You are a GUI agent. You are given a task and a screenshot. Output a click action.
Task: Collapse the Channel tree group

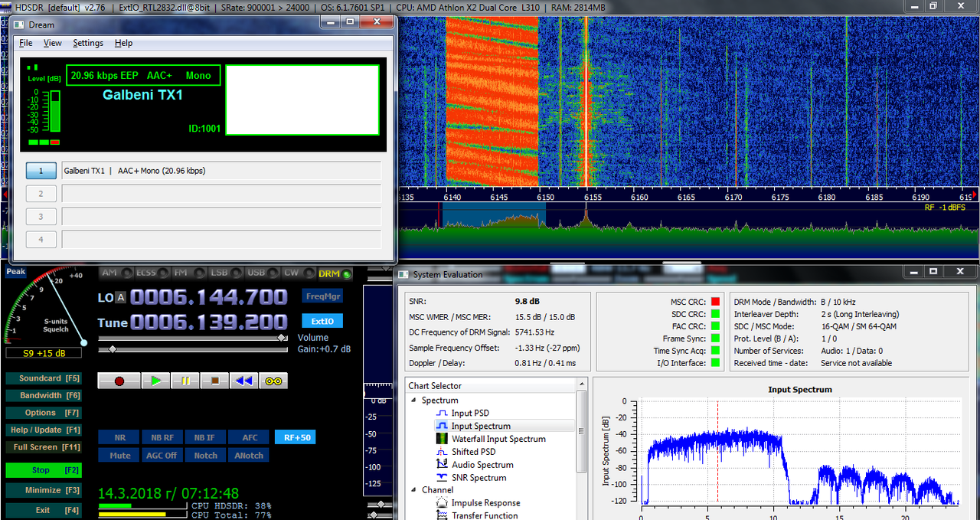414,490
